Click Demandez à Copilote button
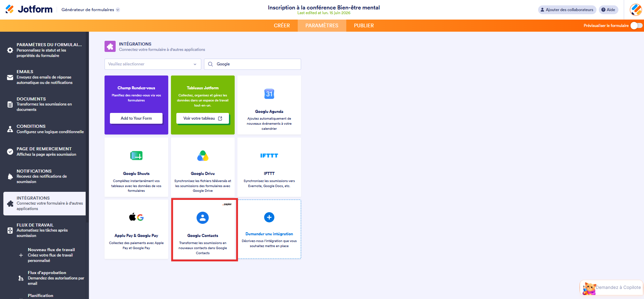The width and height of the screenshot is (644, 299). [x=612, y=288]
